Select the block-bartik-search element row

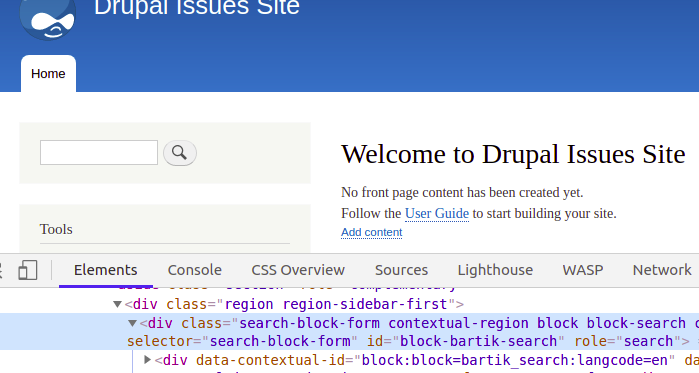[x=350, y=332]
